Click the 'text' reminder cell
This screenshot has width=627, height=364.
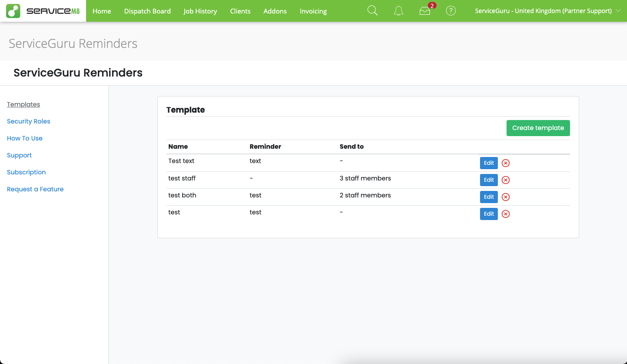tap(255, 161)
